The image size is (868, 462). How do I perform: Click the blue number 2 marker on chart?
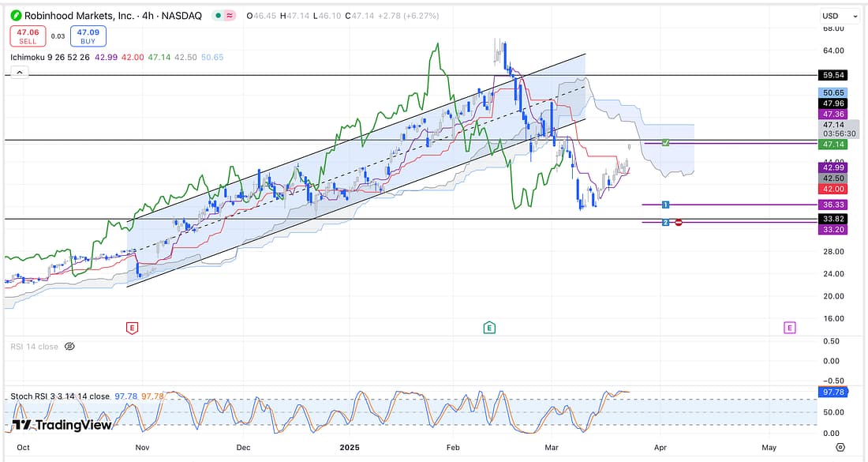pos(666,223)
